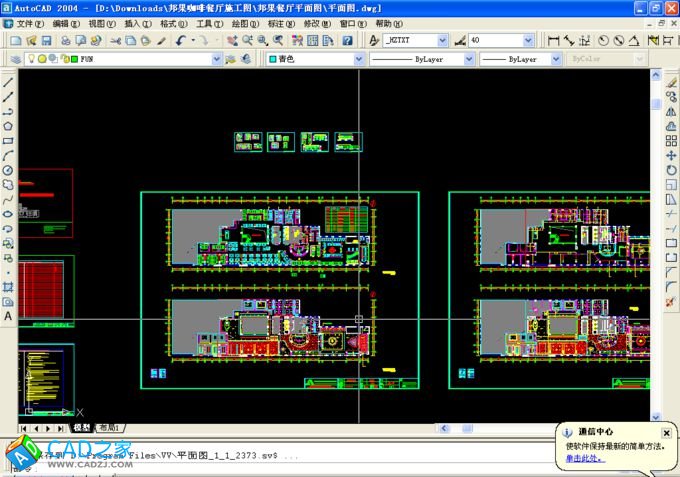Toggle FUN layer lock icon
The width and height of the screenshot is (680, 477).
(62, 59)
